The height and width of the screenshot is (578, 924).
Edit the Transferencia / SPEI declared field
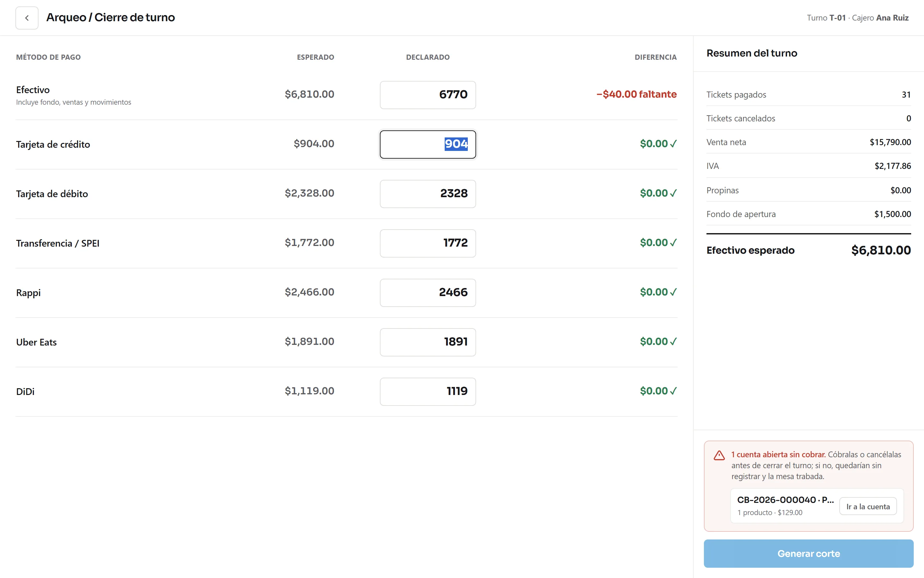pos(428,243)
